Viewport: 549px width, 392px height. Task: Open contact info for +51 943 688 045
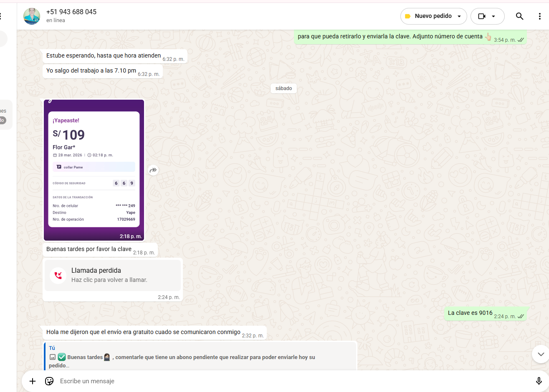[x=71, y=12]
